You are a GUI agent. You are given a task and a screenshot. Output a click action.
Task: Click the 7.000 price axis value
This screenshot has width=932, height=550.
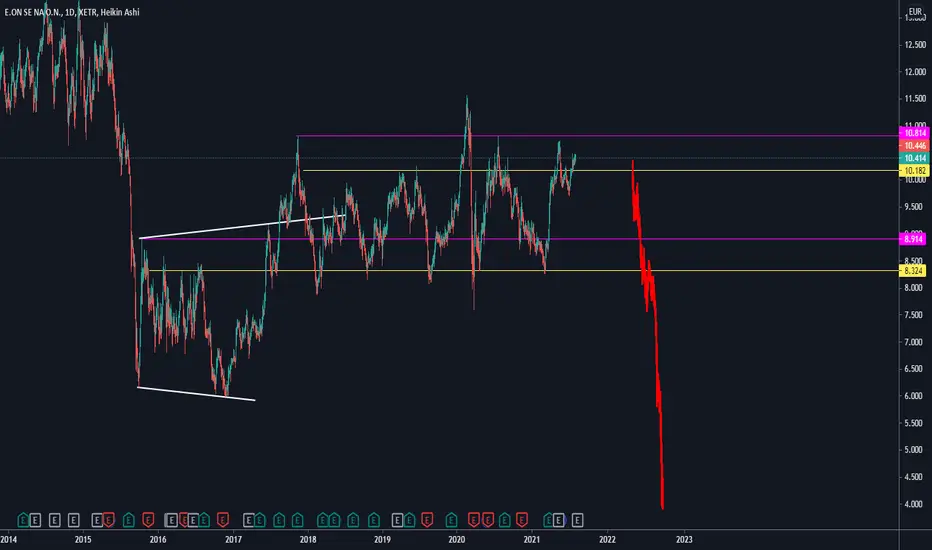914,342
